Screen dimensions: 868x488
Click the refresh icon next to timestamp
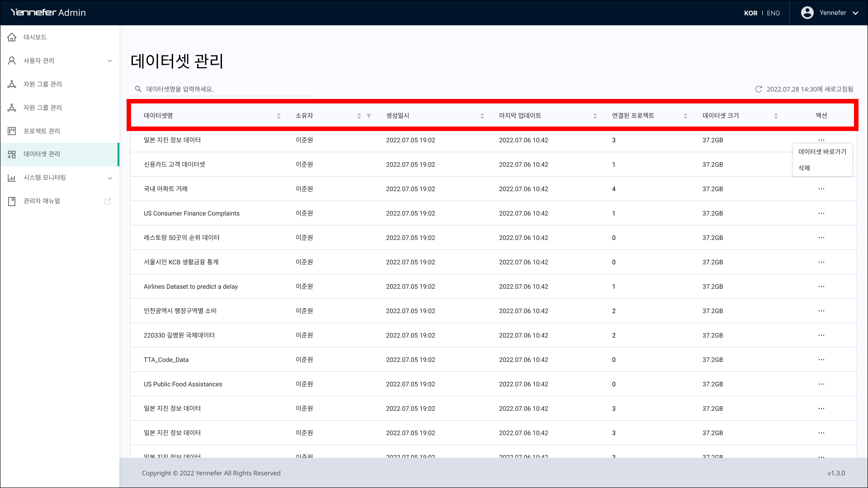(759, 89)
